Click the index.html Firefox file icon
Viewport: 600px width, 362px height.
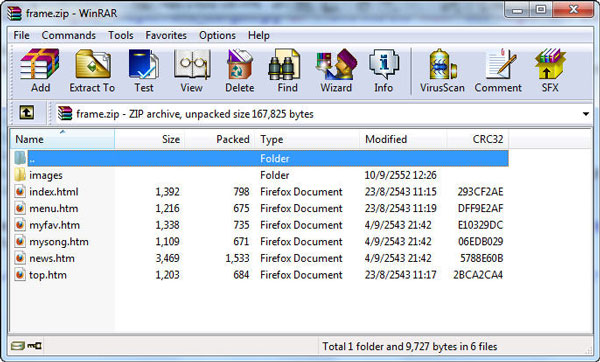[20, 191]
